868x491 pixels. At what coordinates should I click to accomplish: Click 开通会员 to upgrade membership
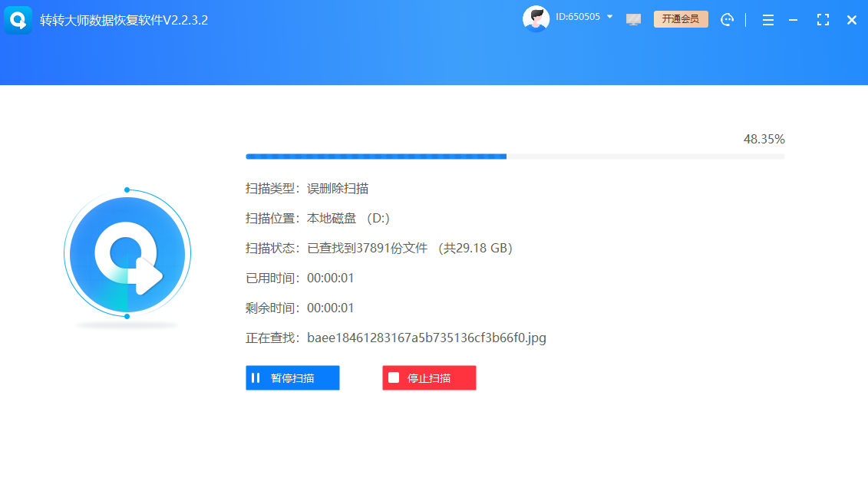tap(681, 18)
